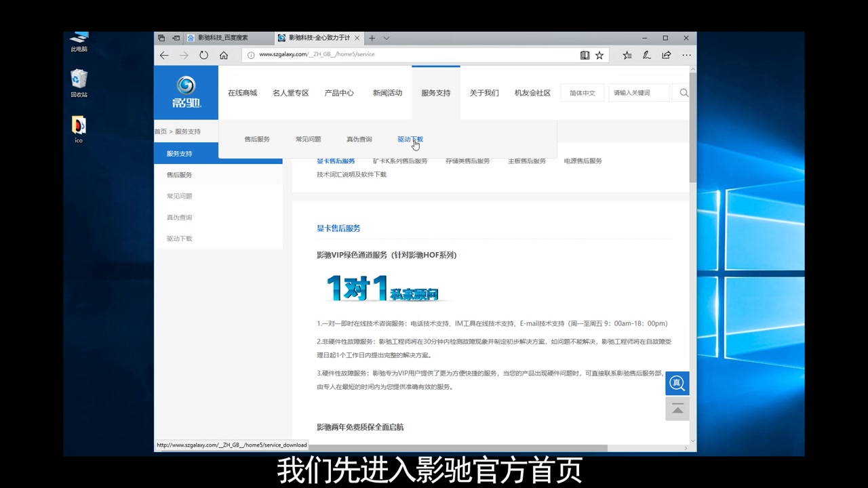
Task: Click Add notes pen icon
Action: (647, 55)
